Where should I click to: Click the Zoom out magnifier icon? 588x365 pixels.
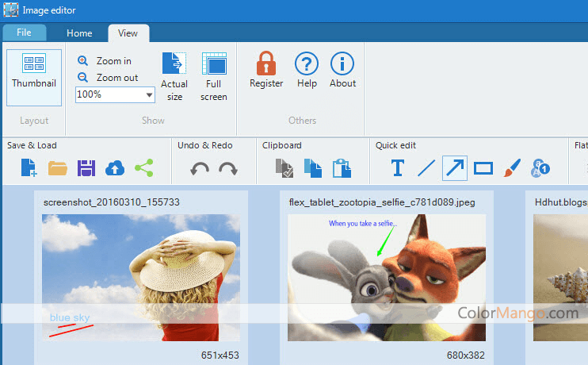click(82, 77)
